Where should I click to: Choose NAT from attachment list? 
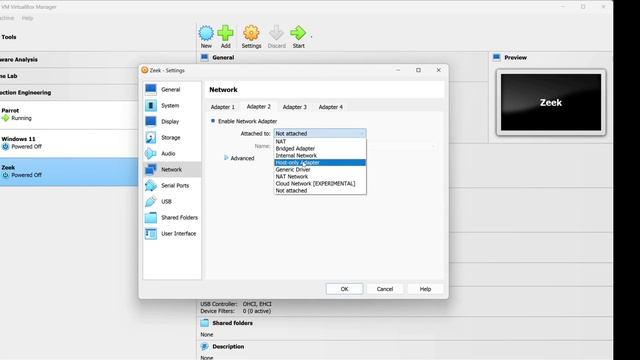320,142
